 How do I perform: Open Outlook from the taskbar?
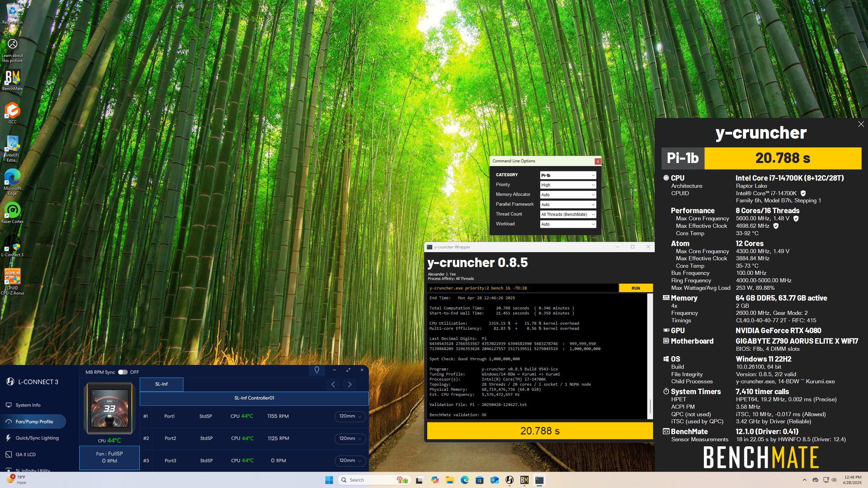pyautogui.click(x=494, y=480)
